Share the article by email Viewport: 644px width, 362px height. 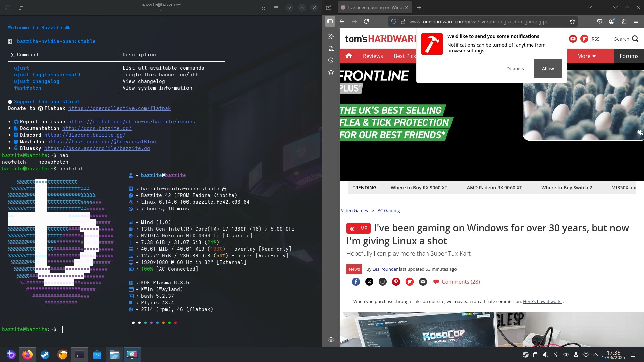(423, 282)
